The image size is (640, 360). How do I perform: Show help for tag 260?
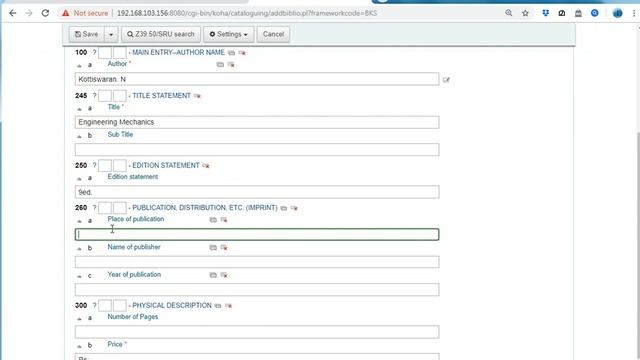[x=94, y=208]
